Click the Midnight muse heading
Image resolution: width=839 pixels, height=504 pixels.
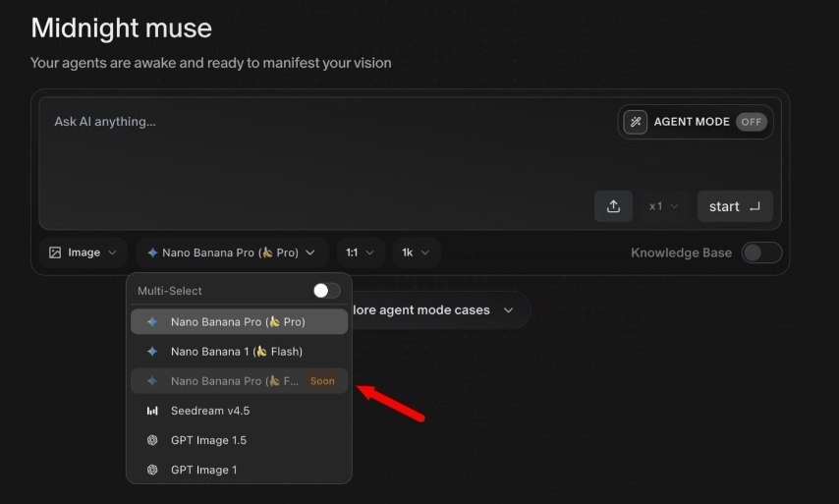click(122, 28)
